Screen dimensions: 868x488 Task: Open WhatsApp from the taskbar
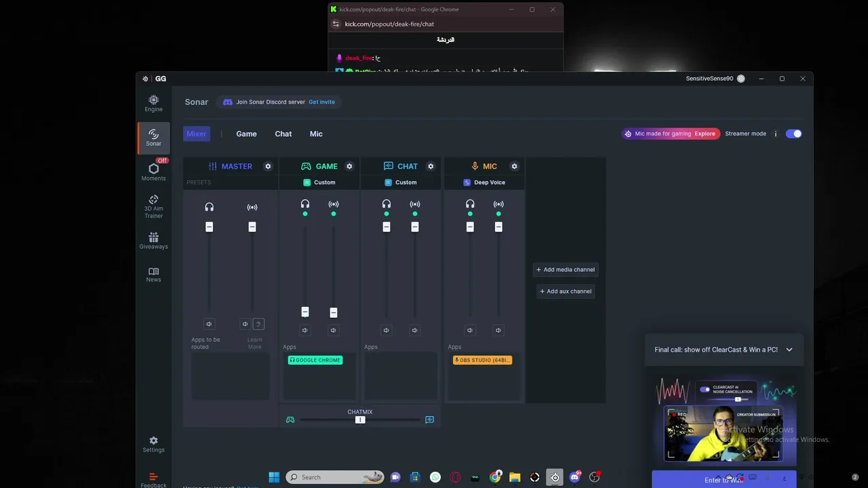(435, 477)
